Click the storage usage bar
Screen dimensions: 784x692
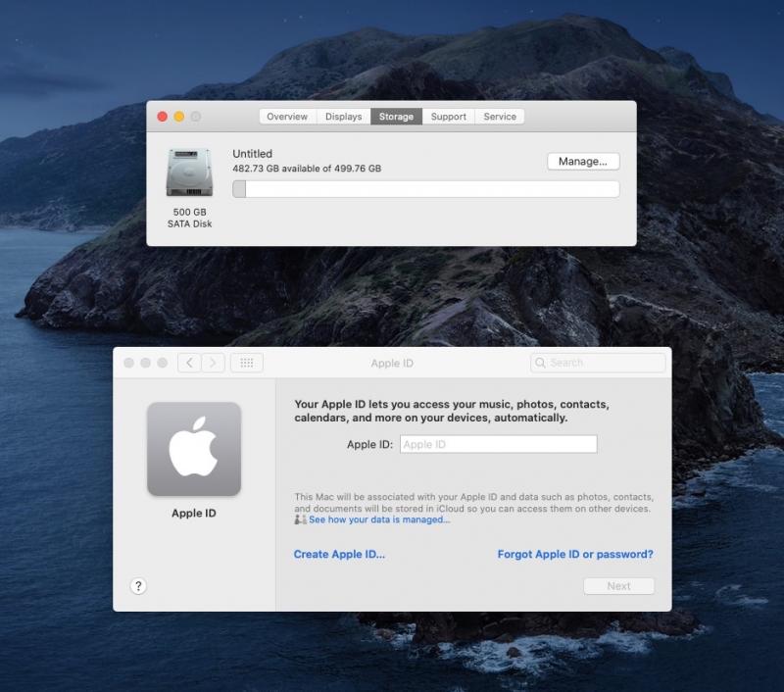(426, 189)
